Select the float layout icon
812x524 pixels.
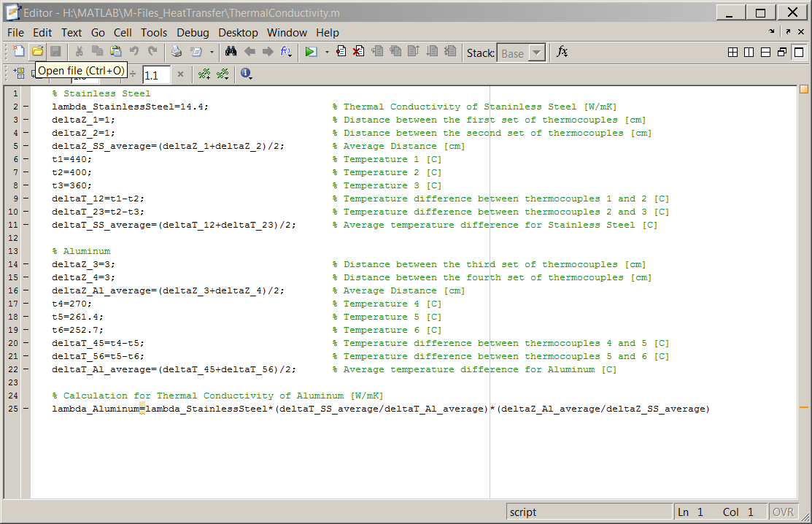782,53
